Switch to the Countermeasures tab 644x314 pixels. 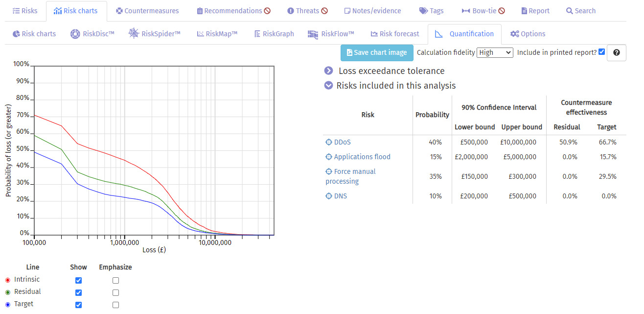(147, 11)
